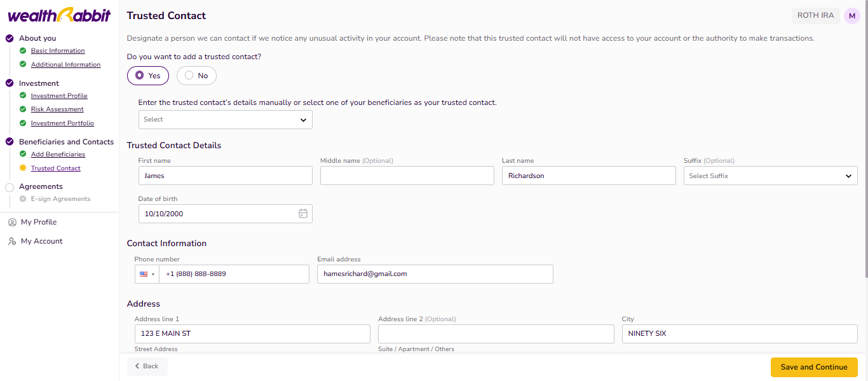Click the yellow status dot beside Trusted Contact
Screen dimensions: 868x381
pyautogui.click(x=23, y=169)
